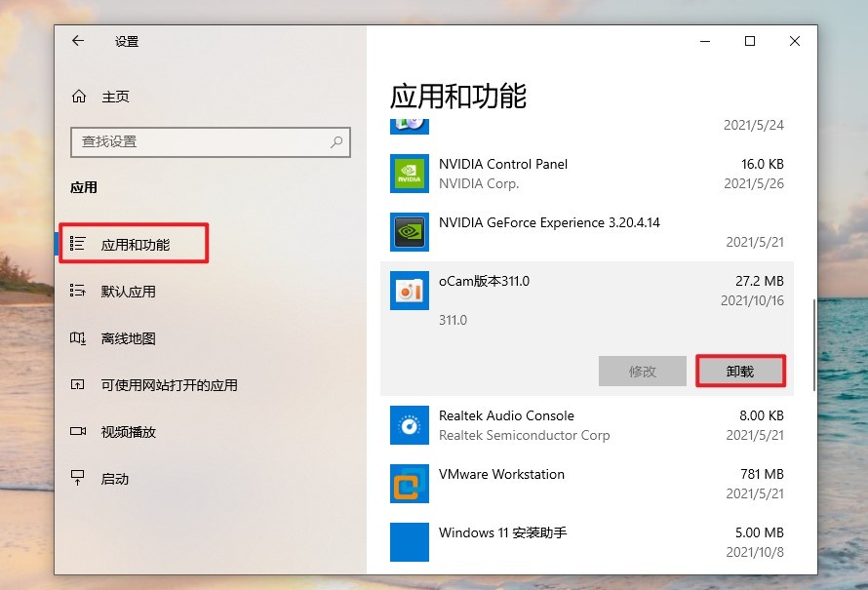Click the 设置 window title
This screenshot has height=590, width=868.
(x=127, y=42)
